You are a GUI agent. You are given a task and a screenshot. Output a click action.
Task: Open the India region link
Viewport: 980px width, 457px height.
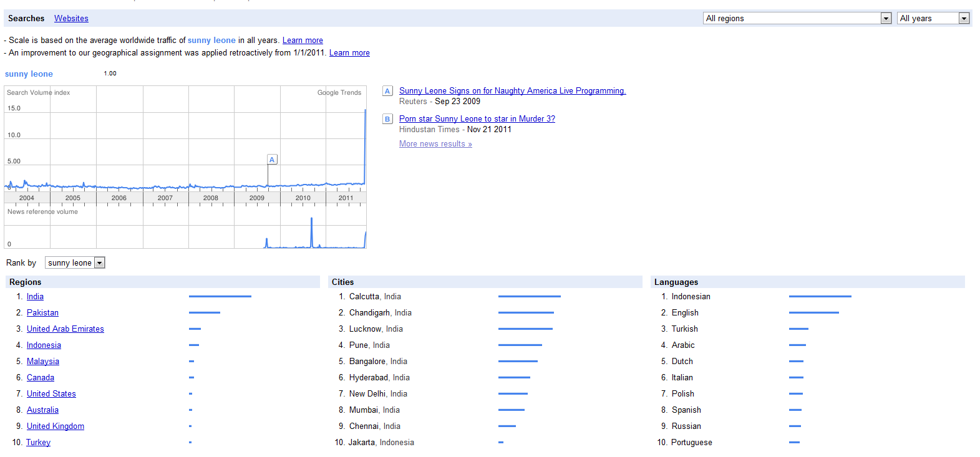(35, 296)
